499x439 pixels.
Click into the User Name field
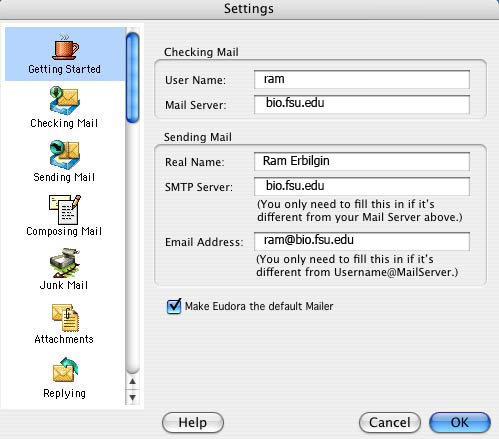point(362,79)
